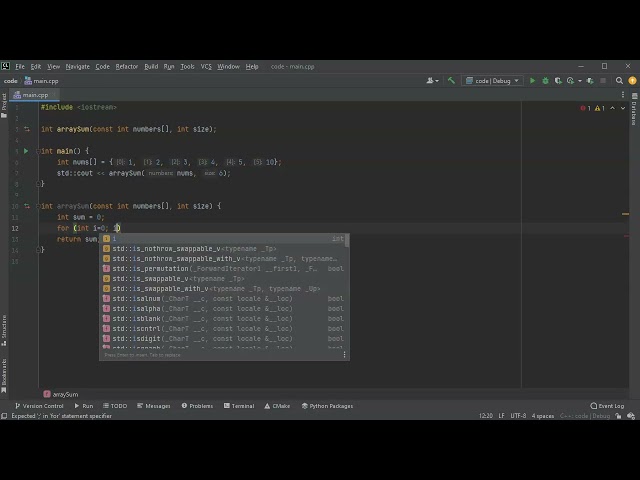Screen dimensions: 640x480
Task: Open the Terminal tool window
Action: [x=239, y=406]
